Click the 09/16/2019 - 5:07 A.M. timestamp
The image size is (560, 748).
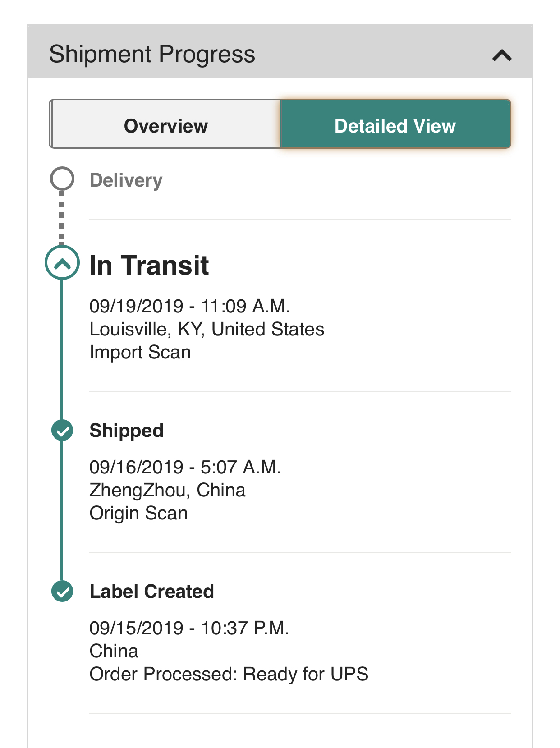point(185,467)
